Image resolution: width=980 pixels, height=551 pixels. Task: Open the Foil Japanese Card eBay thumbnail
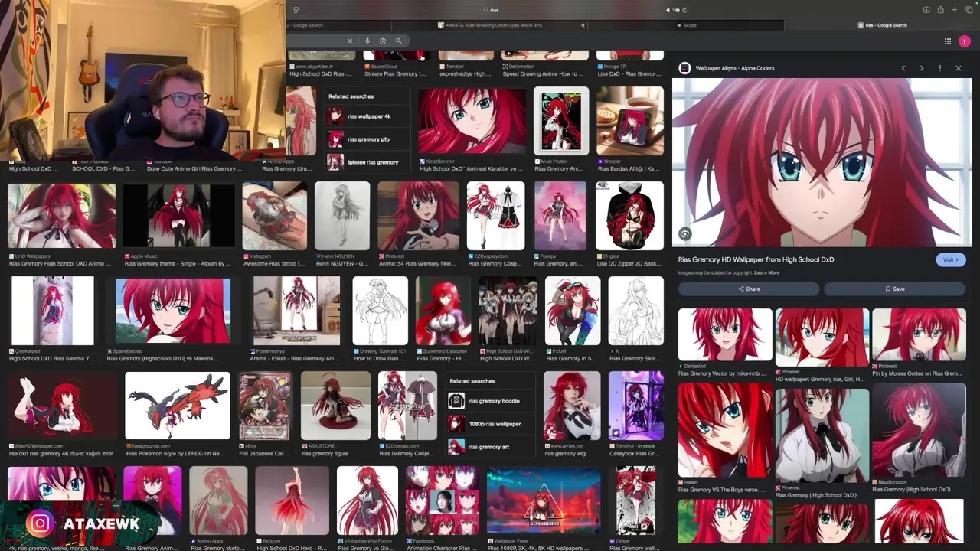pos(264,406)
